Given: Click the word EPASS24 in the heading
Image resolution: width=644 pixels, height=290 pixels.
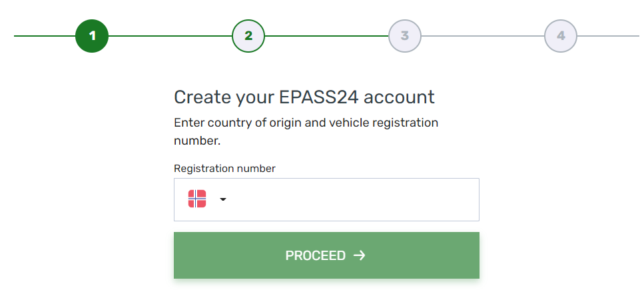Looking at the screenshot, I should [319, 97].
